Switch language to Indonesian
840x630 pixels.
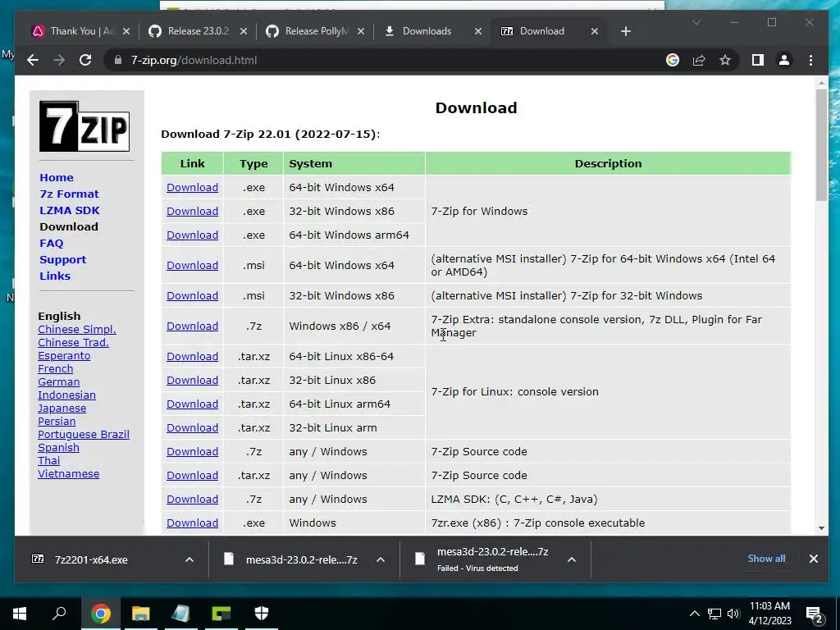66,395
